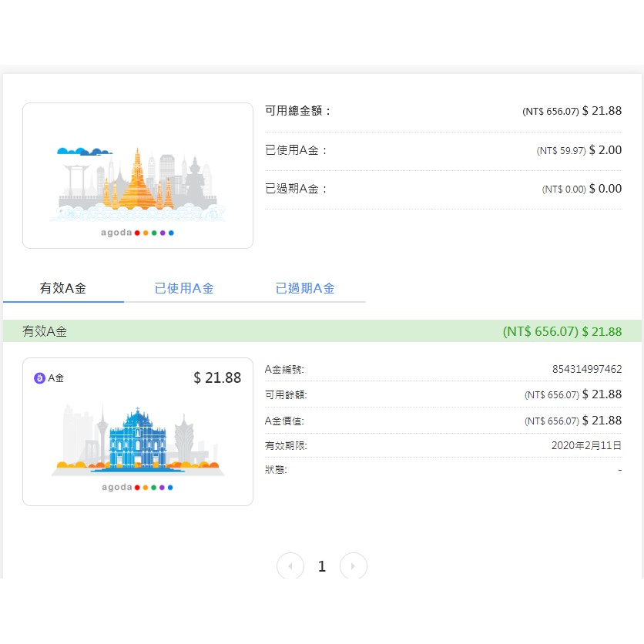Click expiry date 2020年2月11日
The image size is (644, 644).
tap(586, 445)
